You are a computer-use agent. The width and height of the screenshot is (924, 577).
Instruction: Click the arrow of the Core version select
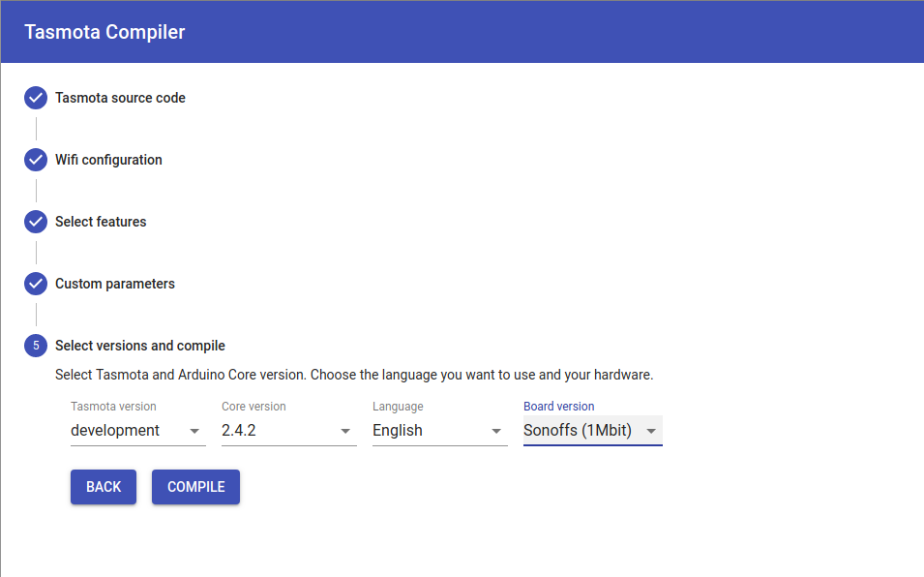pos(345,432)
